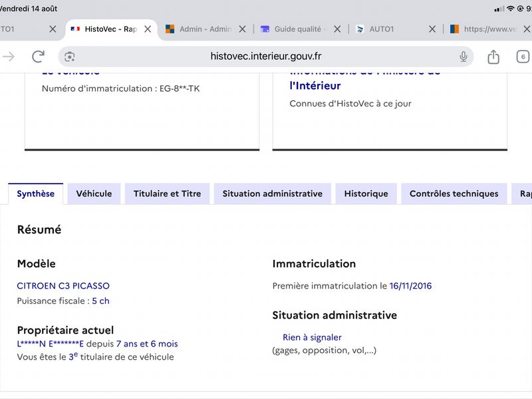
Task: Click the 5 ch fiscal power value
Action: (x=101, y=301)
